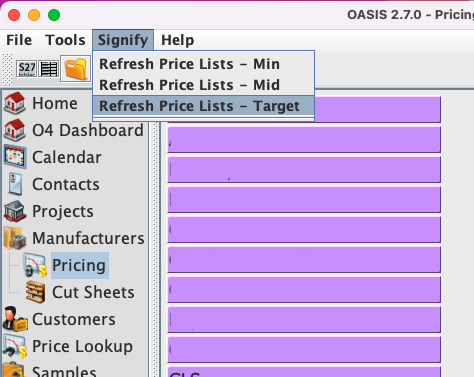This screenshot has width=474, height=377.
Task: Click the O4 Dashboard house icon
Action: [15, 130]
